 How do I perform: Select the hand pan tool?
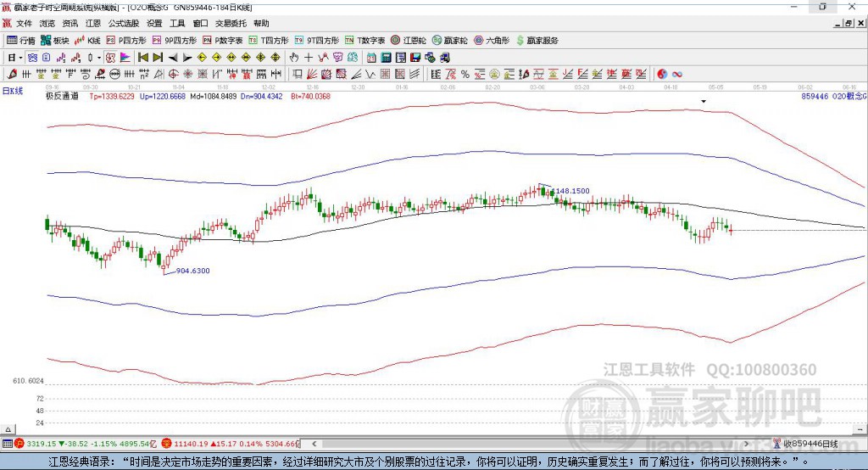pos(294,58)
